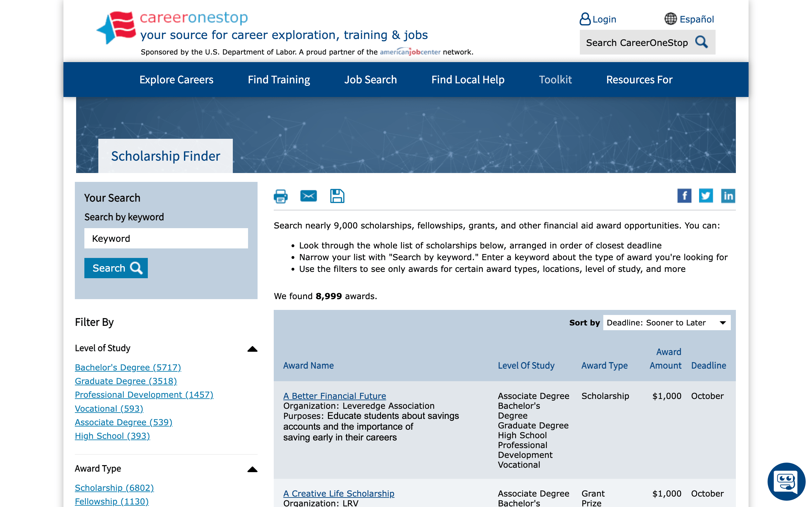Image resolution: width=812 pixels, height=507 pixels.
Task: Share page on LinkedIn
Action: pyautogui.click(x=728, y=196)
